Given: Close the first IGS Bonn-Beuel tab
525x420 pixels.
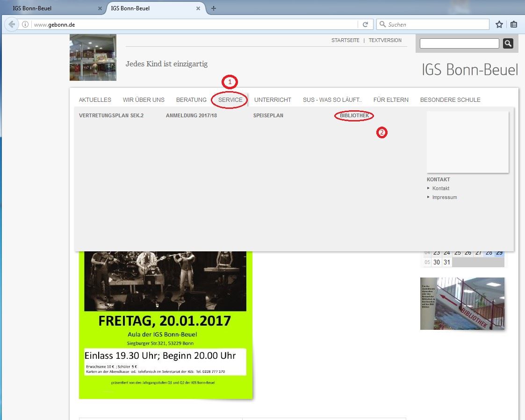Looking at the screenshot, I should coord(100,8).
